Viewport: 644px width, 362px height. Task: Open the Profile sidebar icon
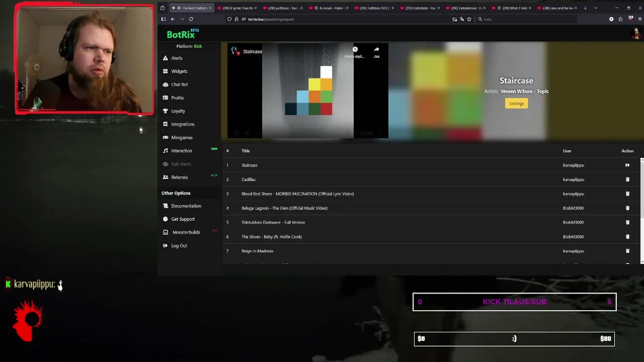tap(166, 98)
